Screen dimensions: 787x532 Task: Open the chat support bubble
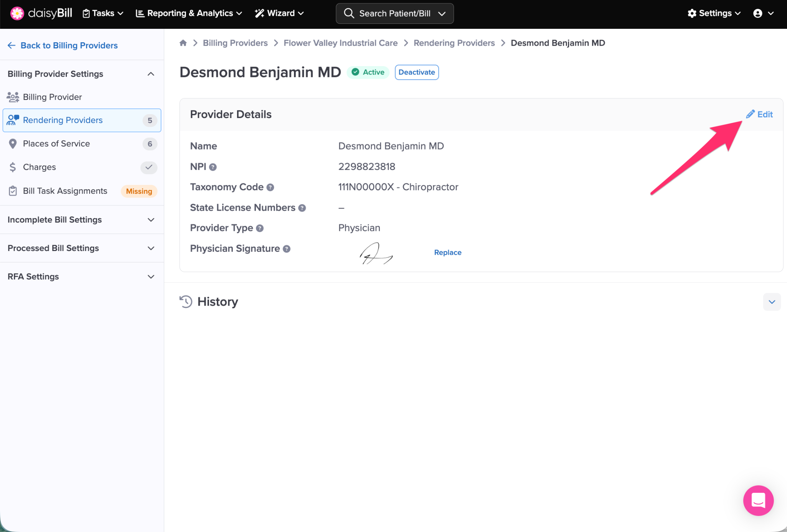pos(758,500)
